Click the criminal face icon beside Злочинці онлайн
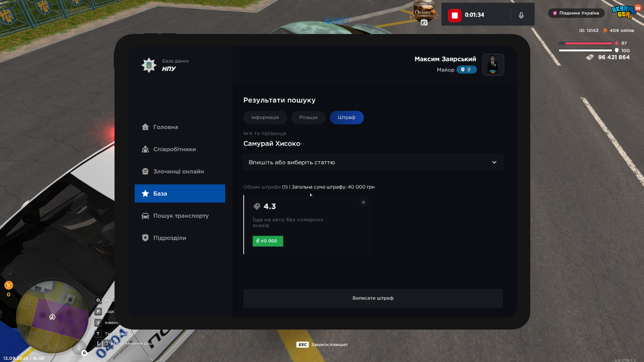Screen dimensions: 644x362 coord(145,171)
